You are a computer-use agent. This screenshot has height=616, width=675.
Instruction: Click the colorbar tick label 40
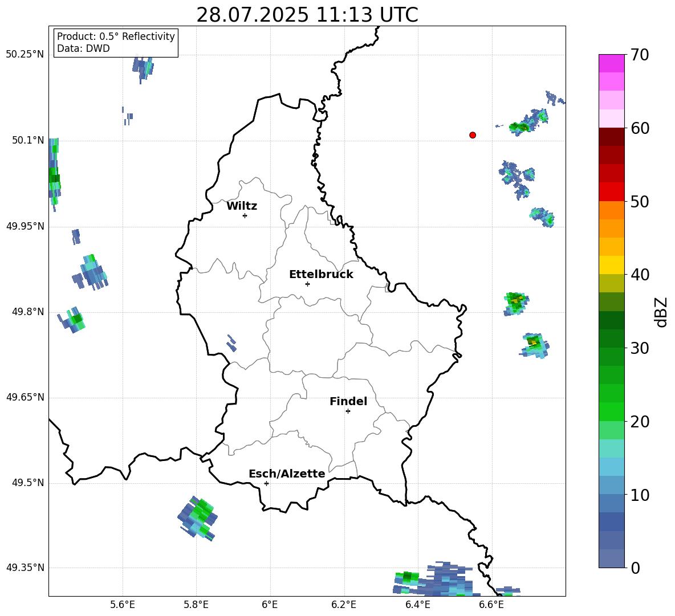coord(640,275)
